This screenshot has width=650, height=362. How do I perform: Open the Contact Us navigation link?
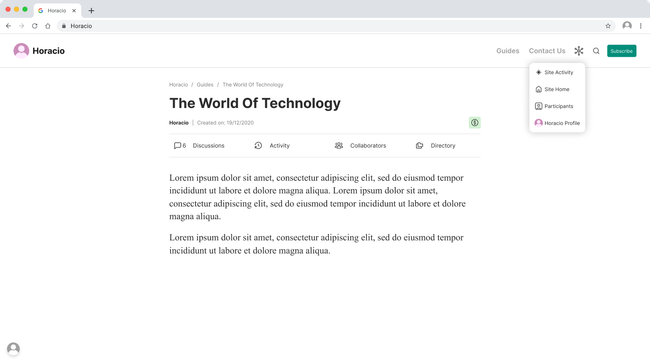547,51
